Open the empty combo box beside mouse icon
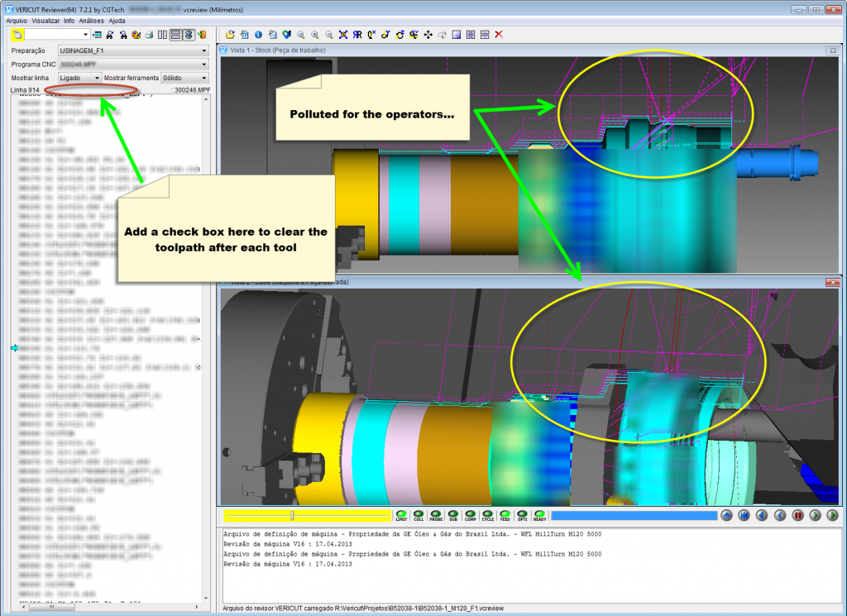Image resolution: width=847 pixels, height=616 pixels. (57, 35)
